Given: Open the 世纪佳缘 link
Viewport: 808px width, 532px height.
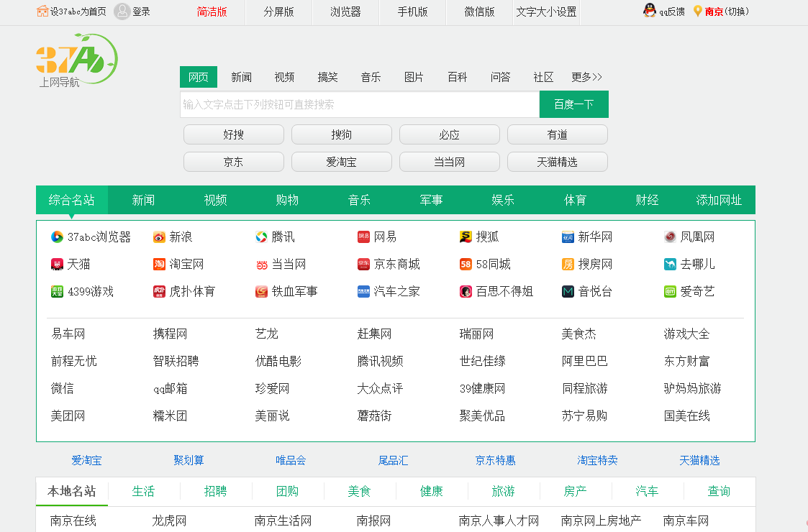Looking at the screenshot, I should (482, 361).
